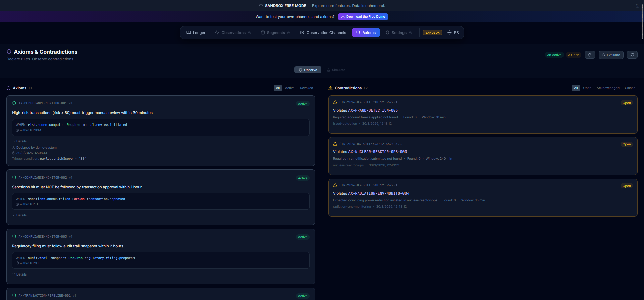Click text 'risk.score.computed'
644x300 pixels.
tap(46, 125)
